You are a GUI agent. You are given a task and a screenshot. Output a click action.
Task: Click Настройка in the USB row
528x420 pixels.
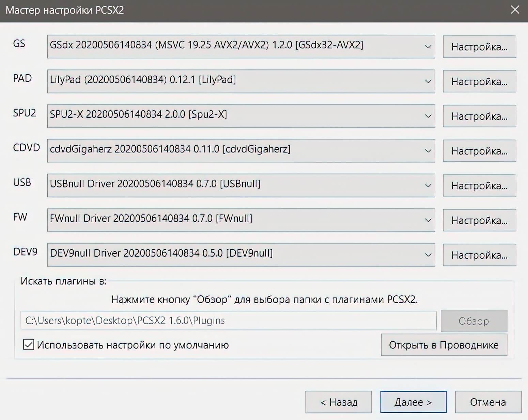coord(479,185)
